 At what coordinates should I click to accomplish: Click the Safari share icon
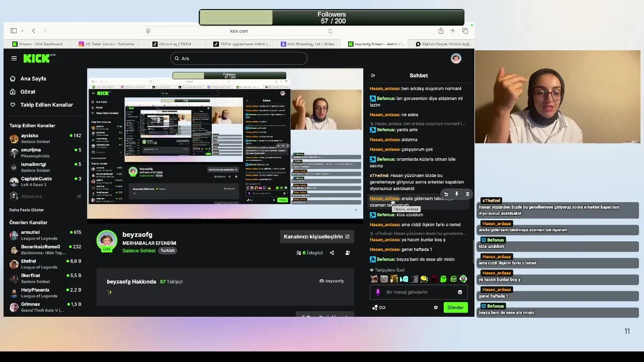pos(441,31)
